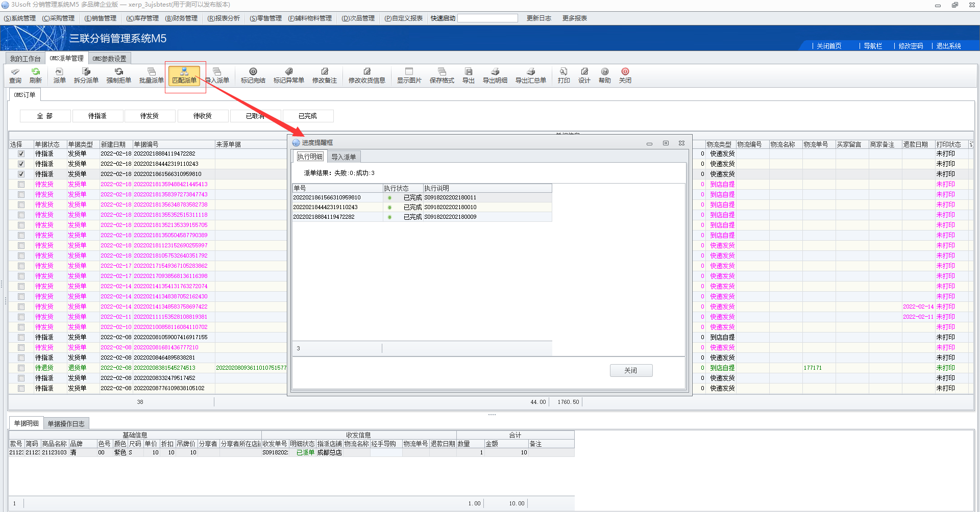Click the 派单 toolbar icon
Screen dimensions: 980x512
click(60, 75)
